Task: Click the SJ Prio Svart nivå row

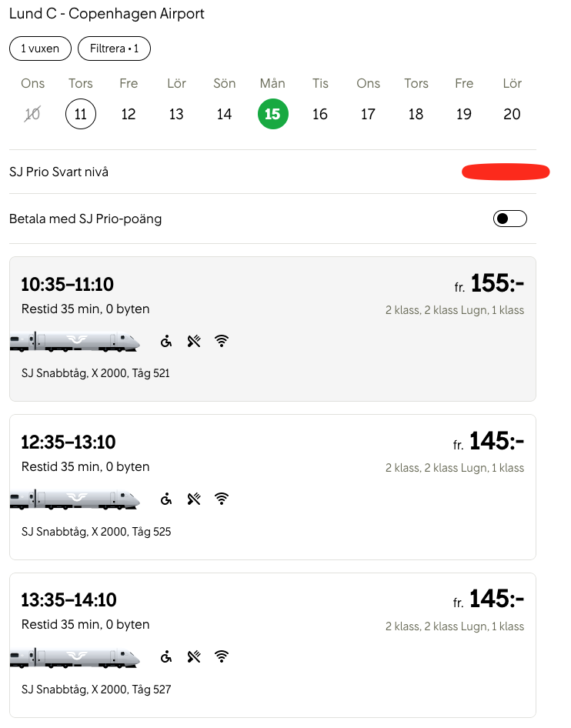Action: click(231, 172)
